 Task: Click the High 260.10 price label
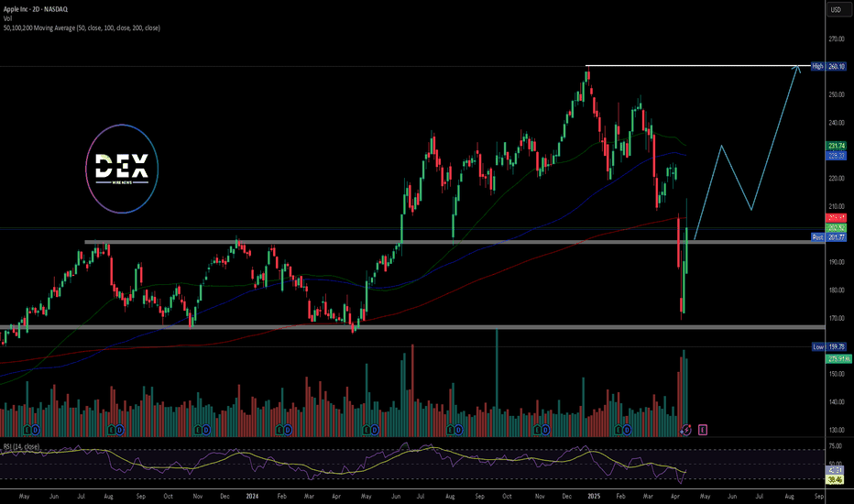(x=828, y=66)
